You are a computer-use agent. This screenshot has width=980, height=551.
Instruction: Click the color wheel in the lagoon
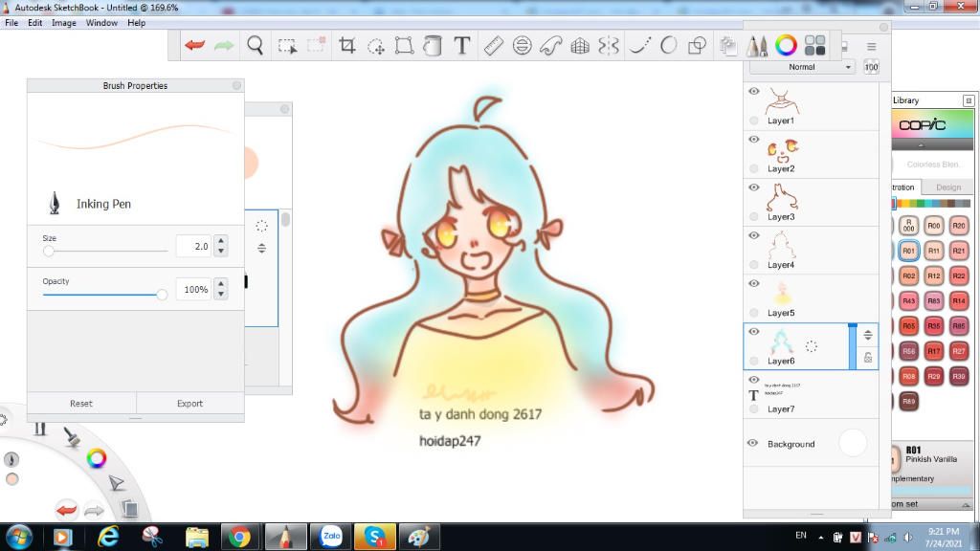pos(97,458)
